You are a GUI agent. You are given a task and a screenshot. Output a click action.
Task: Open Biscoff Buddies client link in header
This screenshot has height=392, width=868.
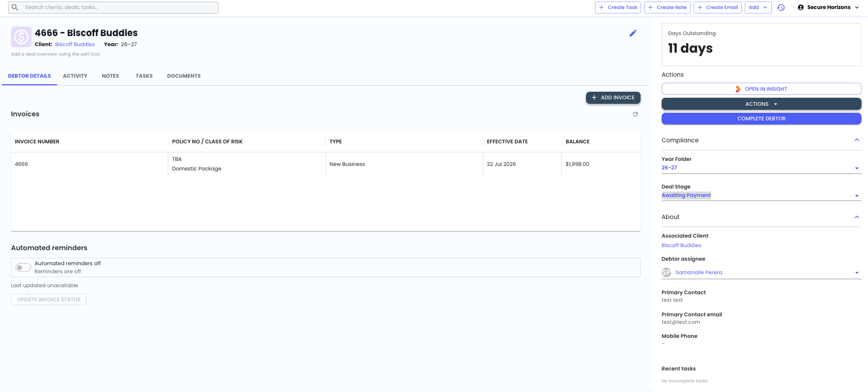click(x=75, y=45)
